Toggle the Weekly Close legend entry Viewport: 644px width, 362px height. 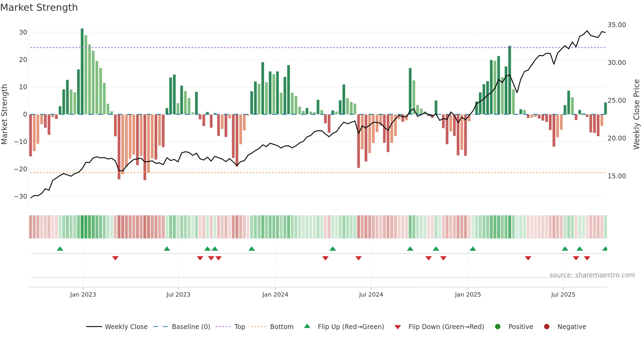117,327
